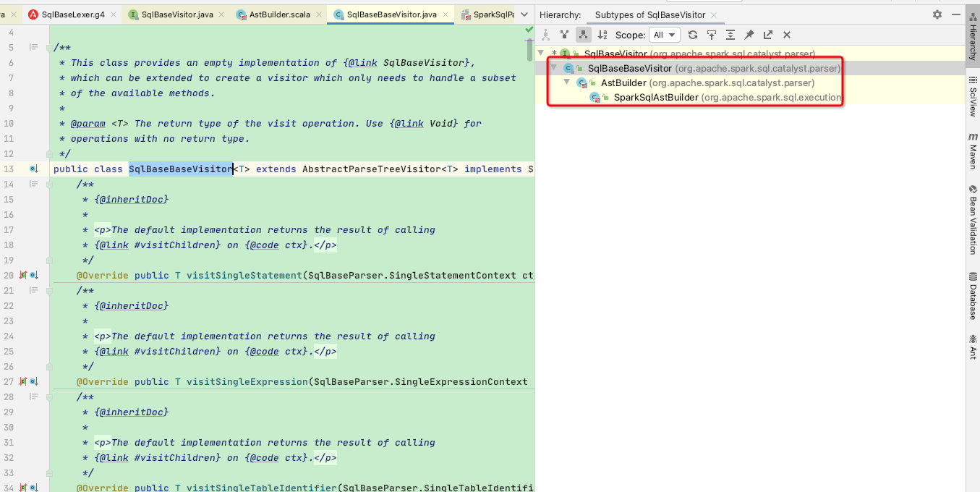The height and width of the screenshot is (492, 980).
Task: Open Hierarchy panel settings gear
Action: 937,14
